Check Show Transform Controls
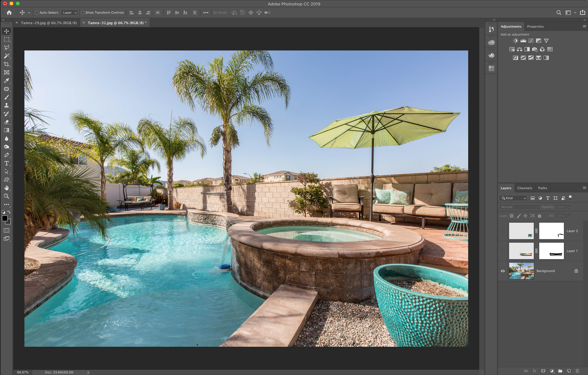This screenshot has height=375, width=588. [83, 13]
